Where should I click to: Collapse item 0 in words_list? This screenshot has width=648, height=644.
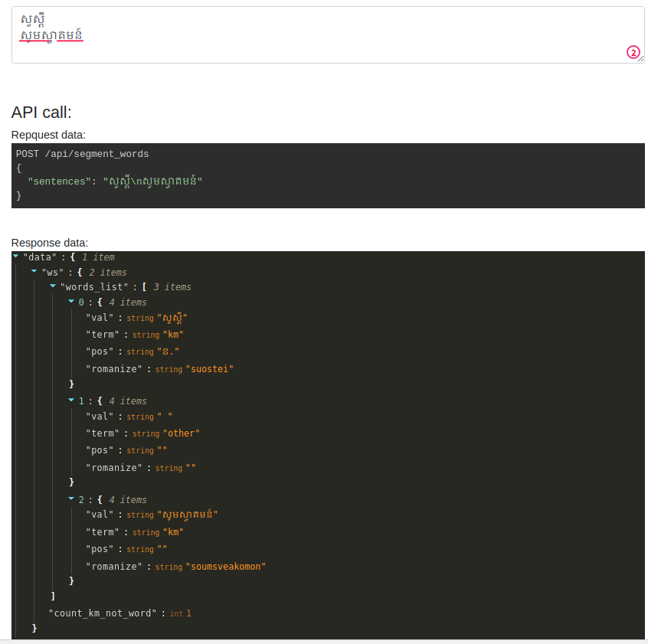tap(71, 302)
